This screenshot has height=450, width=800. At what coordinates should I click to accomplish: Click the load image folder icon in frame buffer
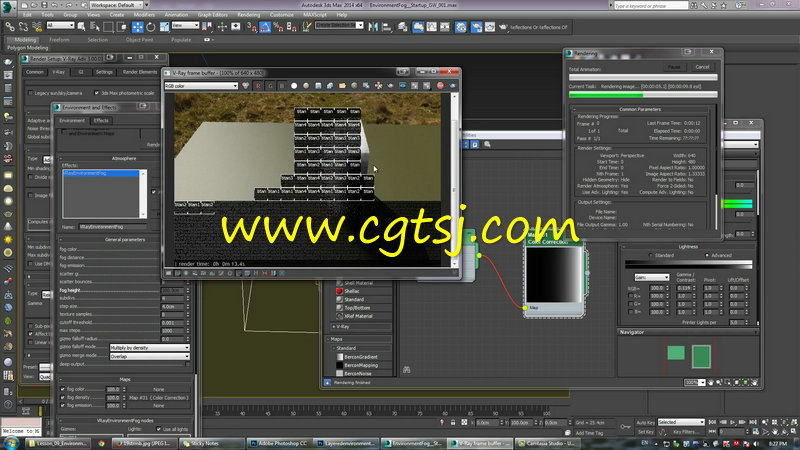point(342,86)
